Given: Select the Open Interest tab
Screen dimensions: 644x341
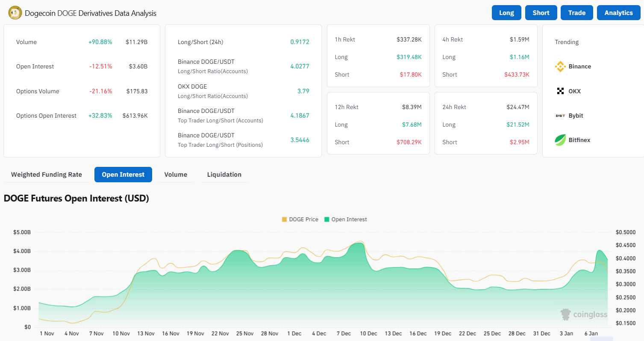Looking at the screenshot, I should 123,175.
